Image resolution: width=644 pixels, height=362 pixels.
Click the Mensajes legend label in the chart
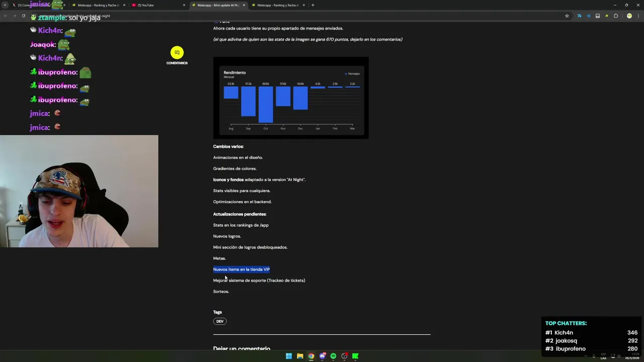tap(352, 73)
